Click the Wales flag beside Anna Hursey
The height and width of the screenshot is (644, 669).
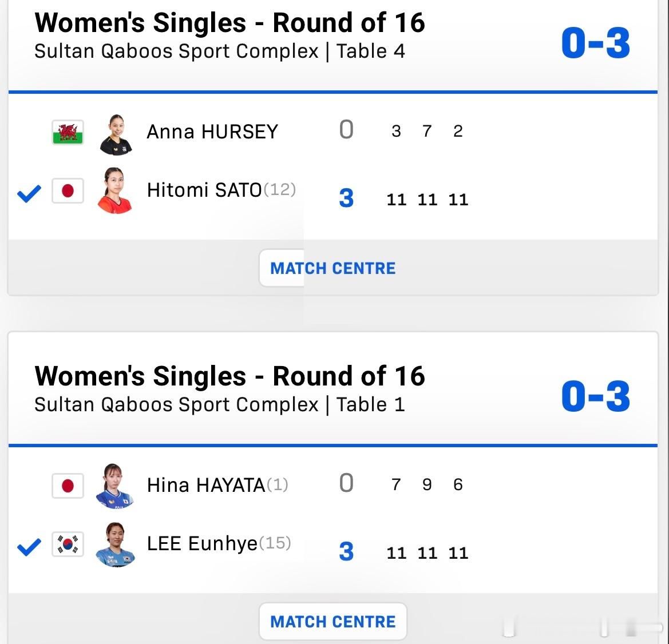(68, 132)
